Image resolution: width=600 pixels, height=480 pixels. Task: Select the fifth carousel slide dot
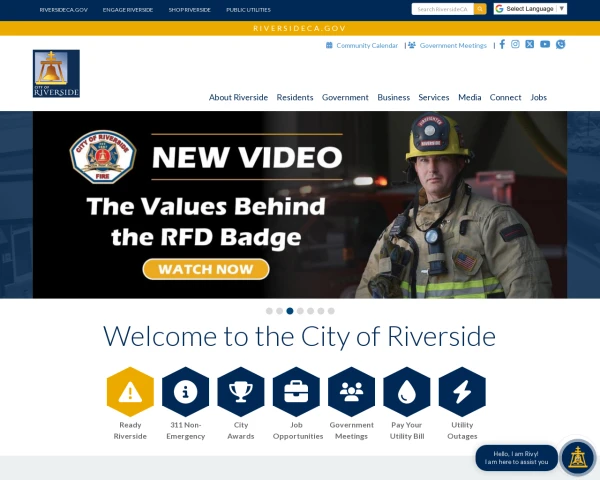311,311
